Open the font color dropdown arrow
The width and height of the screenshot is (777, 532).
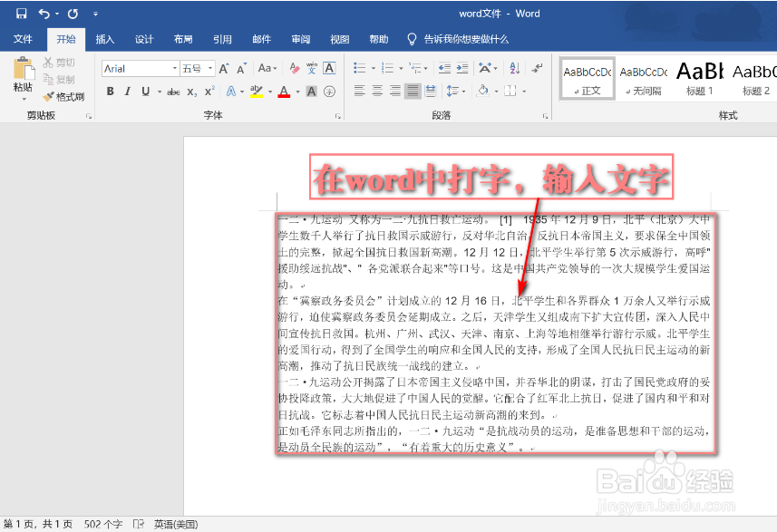[x=297, y=92]
